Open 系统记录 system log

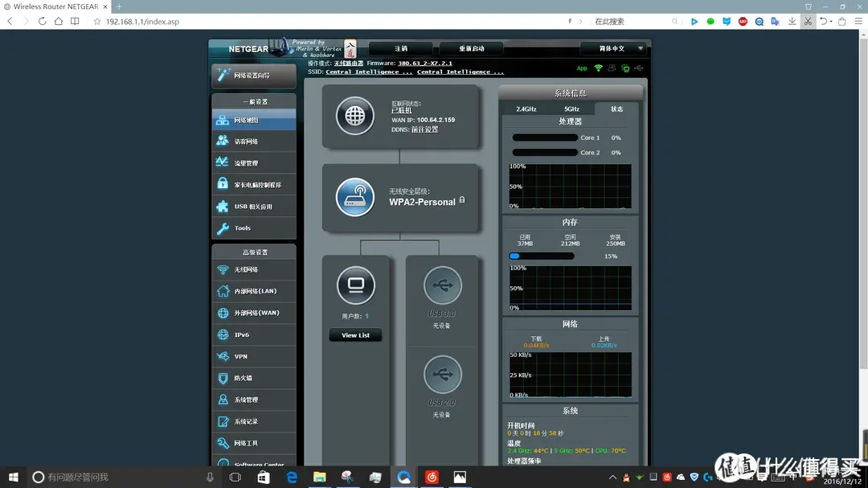pyautogui.click(x=253, y=421)
